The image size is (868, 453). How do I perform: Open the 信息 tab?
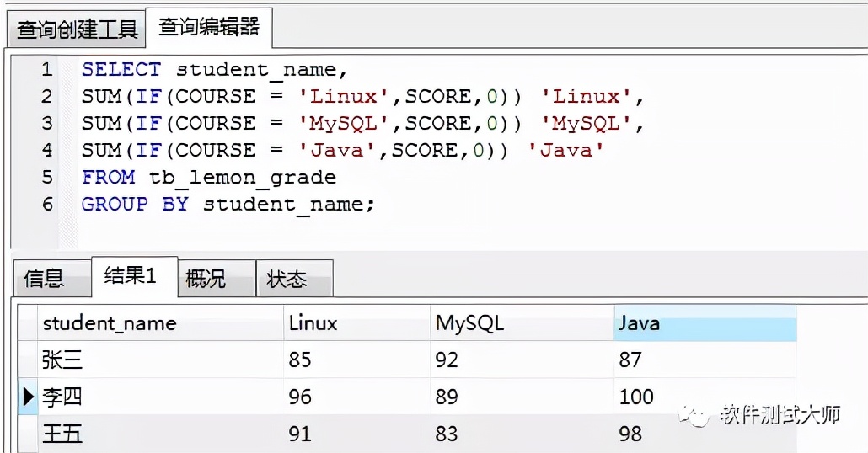click(45, 279)
